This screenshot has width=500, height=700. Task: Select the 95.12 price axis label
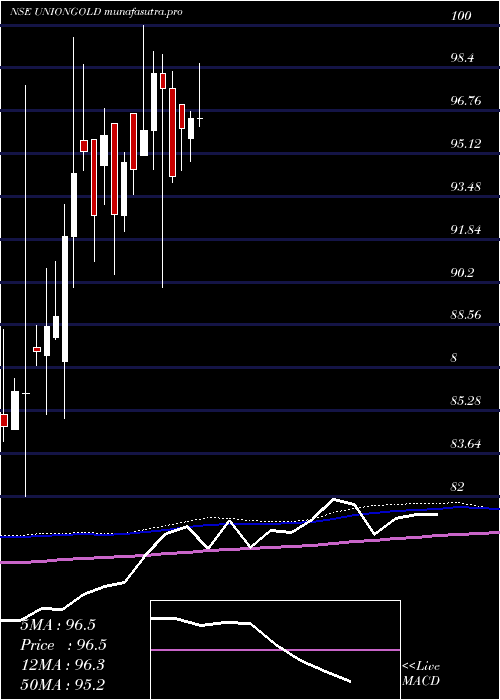466,144
